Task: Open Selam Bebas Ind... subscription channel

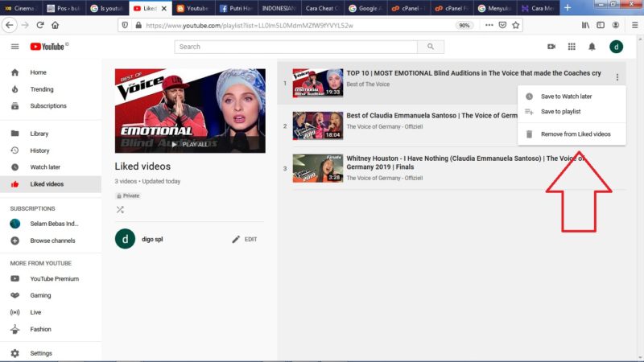Action: [x=51, y=224]
